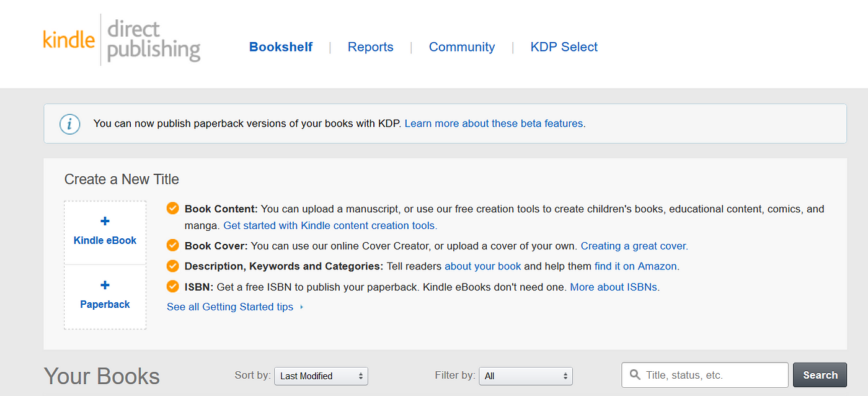
Task: Click the plus icon above Kindle eBook
Action: point(105,222)
